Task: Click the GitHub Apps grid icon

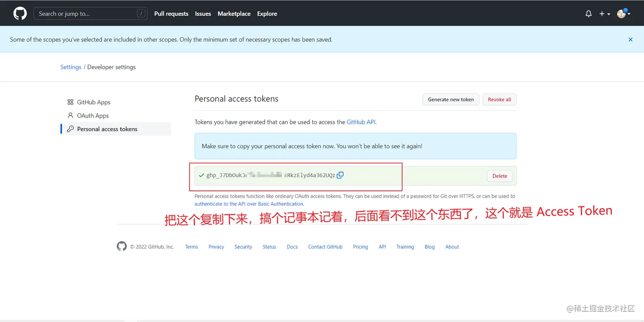Action: pos(70,102)
